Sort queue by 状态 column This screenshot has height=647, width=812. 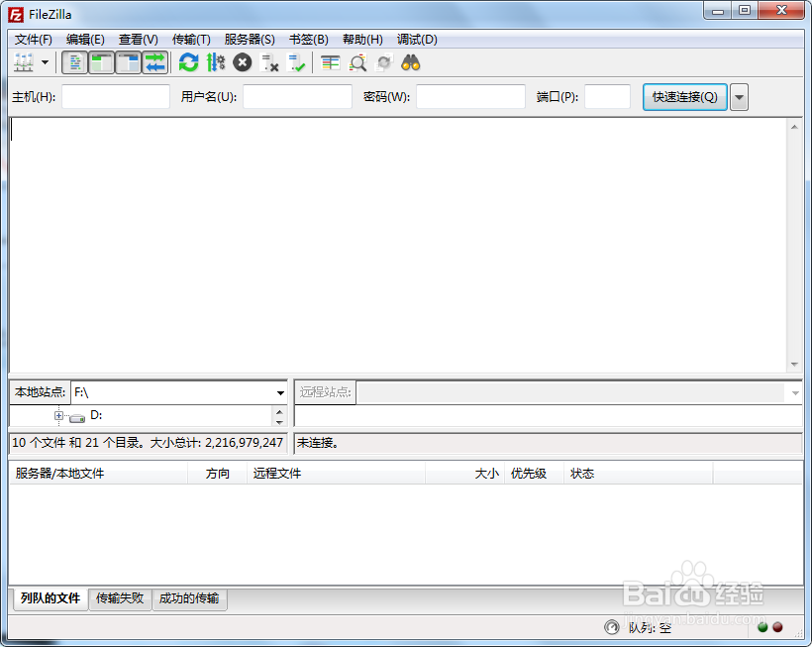[x=638, y=473]
